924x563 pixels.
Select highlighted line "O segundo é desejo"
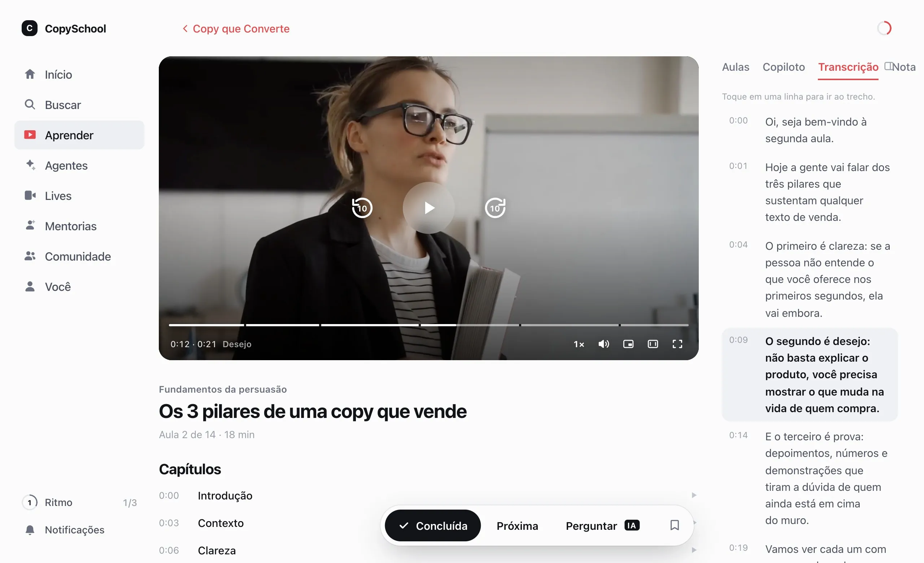810,375
